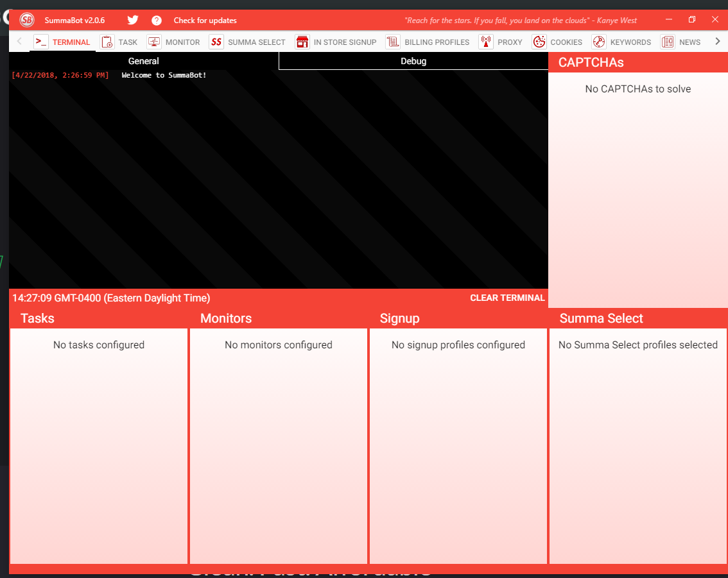Select the General terminal tab
The width and height of the screenshot is (728, 578).
(143, 61)
